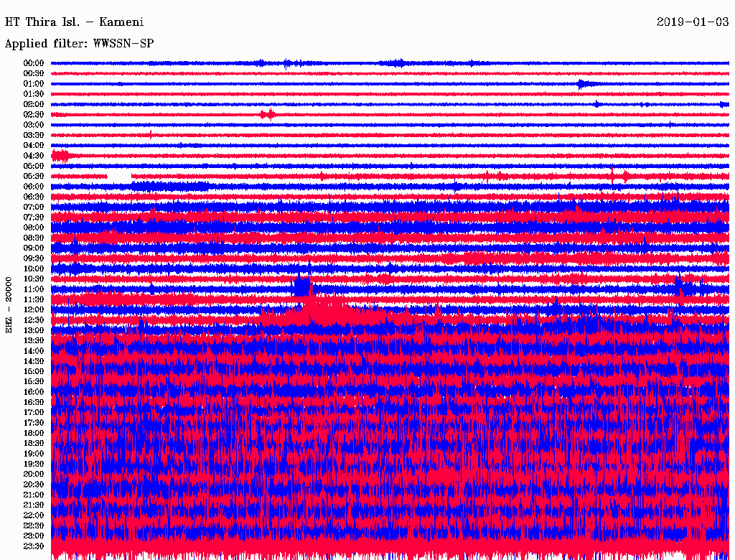Click the date label "2019-01-03"
The image size is (735, 560).
coord(693,22)
